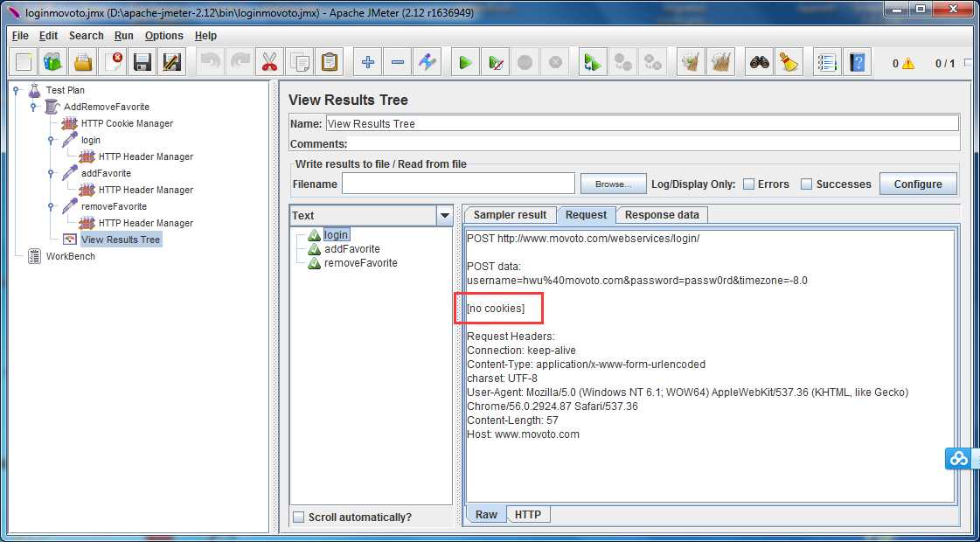The image size is (980, 542).
Task: Open the Templates icon
Action: click(53, 62)
